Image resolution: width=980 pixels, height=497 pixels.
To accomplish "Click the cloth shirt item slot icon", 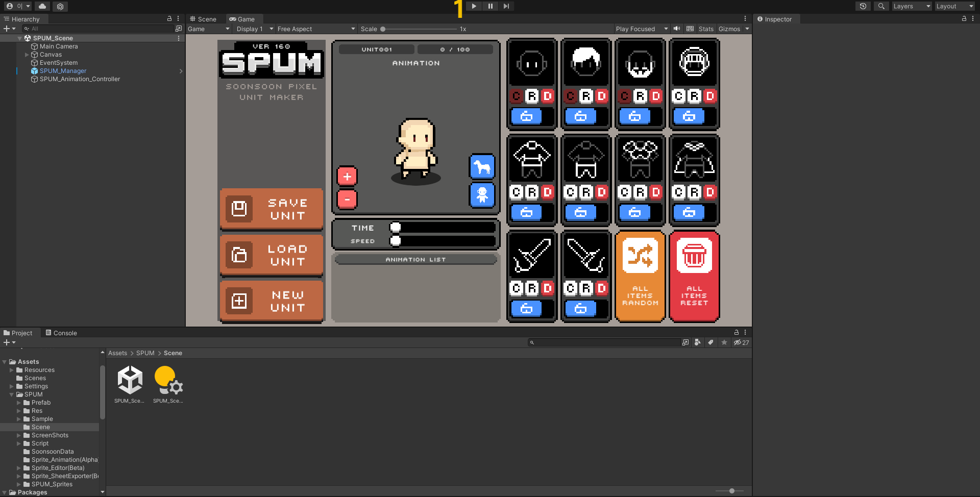I will [532, 159].
